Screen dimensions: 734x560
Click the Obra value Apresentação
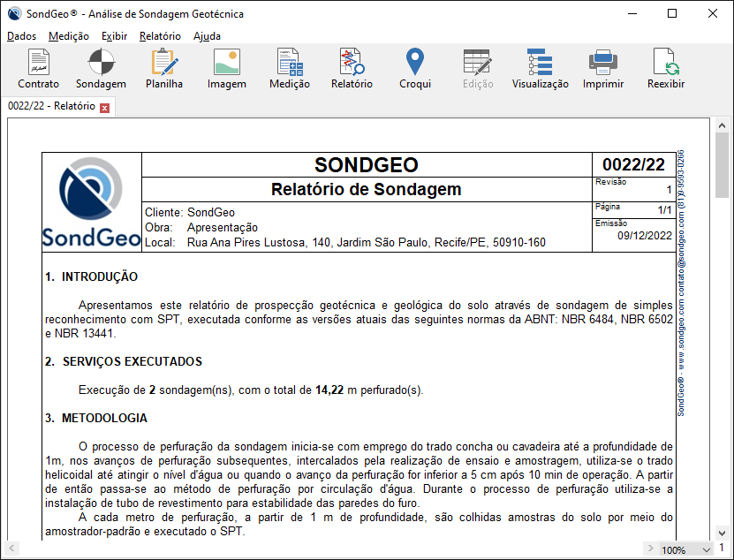pos(223,228)
